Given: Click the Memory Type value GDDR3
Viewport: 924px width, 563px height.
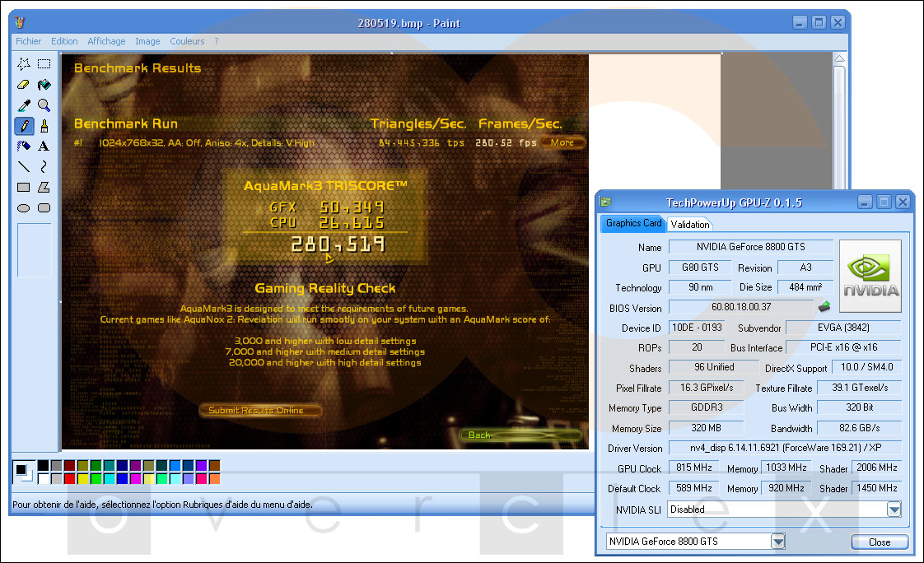Looking at the screenshot, I should pos(706,407).
